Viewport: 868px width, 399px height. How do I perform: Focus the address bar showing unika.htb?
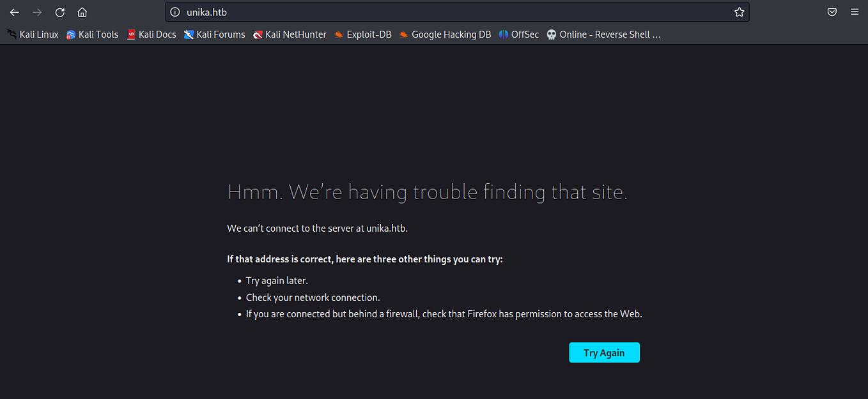pyautogui.click(x=457, y=12)
